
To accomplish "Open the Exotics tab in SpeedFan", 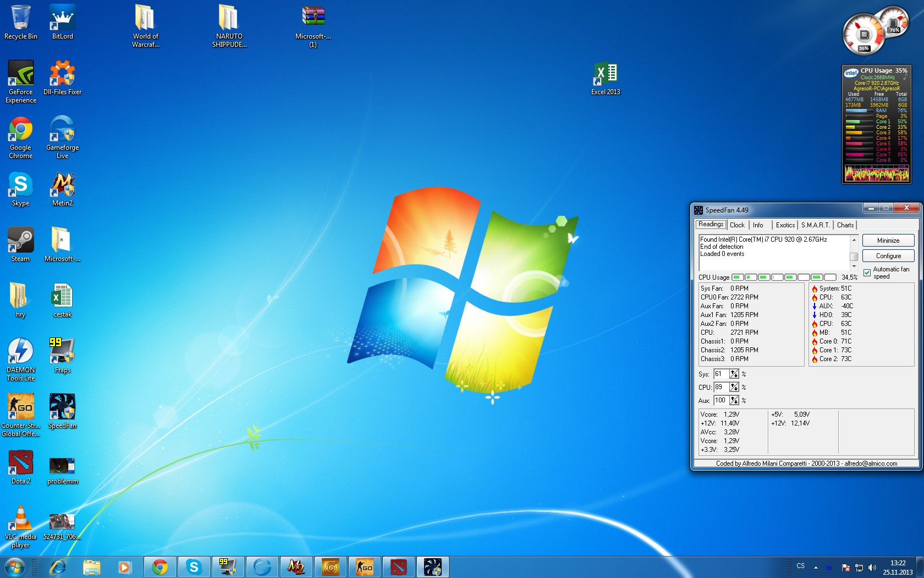I will pyautogui.click(x=785, y=225).
